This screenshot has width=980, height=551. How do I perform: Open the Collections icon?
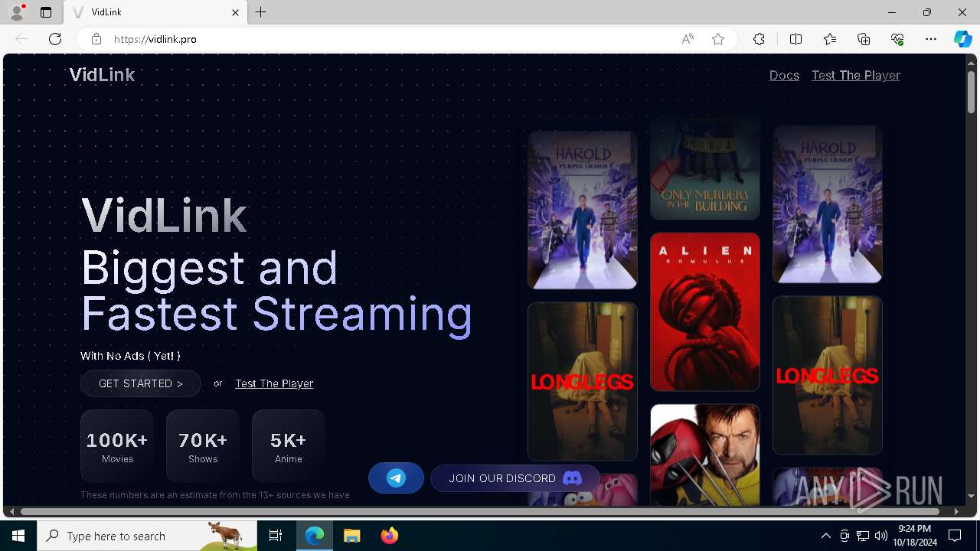(x=864, y=39)
